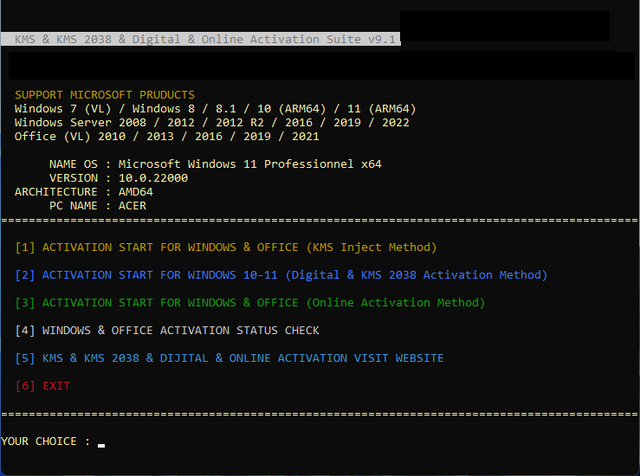640x476 pixels.
Task: Select option [5] Visit Website
Action: click(229, 358)
